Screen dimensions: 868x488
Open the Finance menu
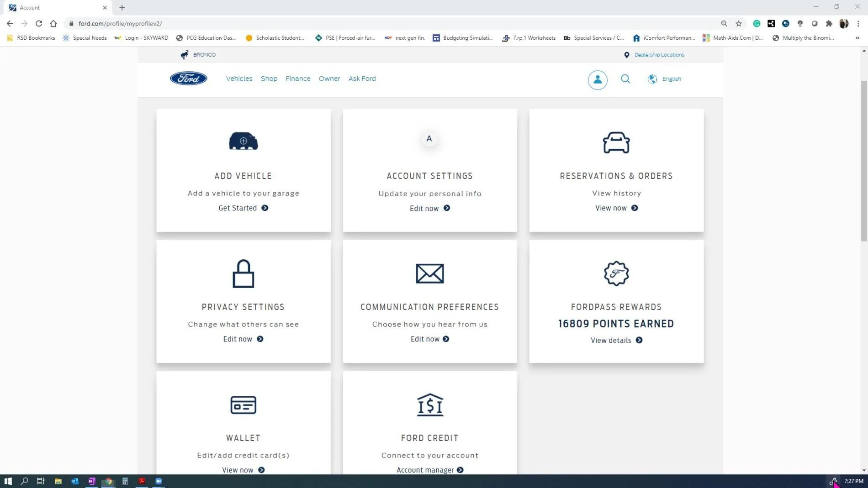pyautogui.click(x=298, y=79)
